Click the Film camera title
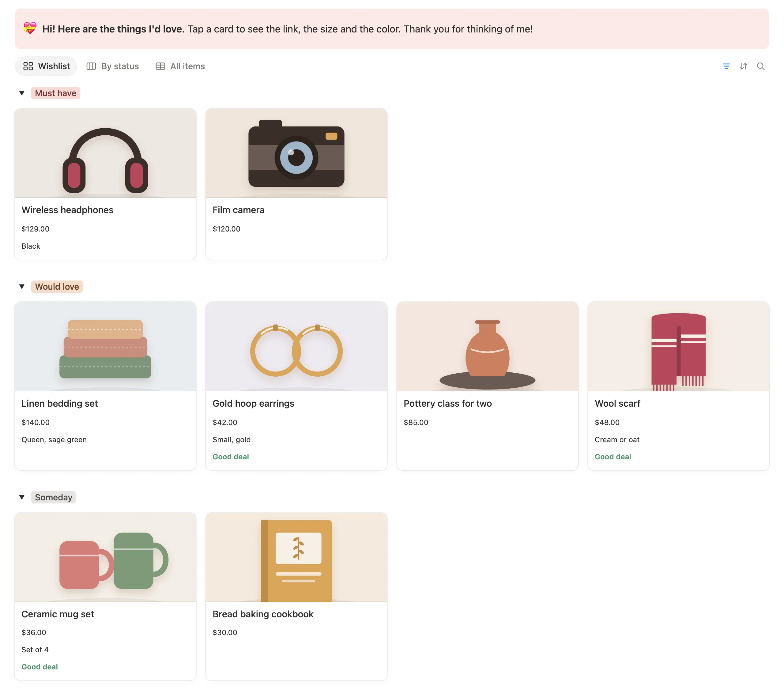This screenshot has width=784, height=689. coord(238,210)
